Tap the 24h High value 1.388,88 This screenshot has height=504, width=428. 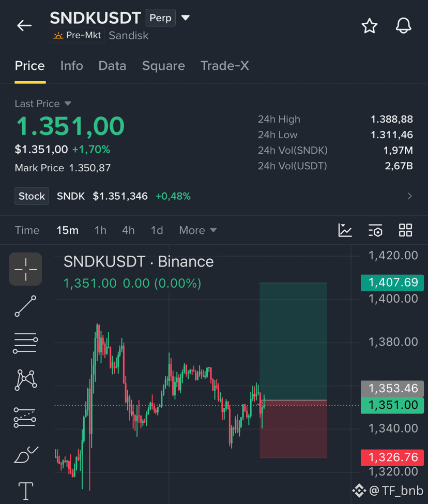click(x=392, y=119)
